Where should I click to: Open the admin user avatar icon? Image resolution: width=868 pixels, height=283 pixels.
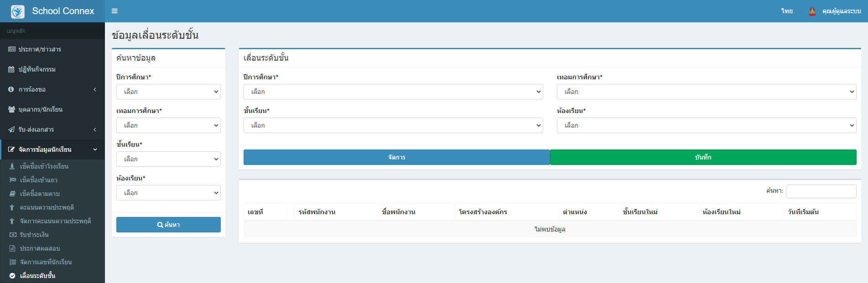tap(812, 11)
